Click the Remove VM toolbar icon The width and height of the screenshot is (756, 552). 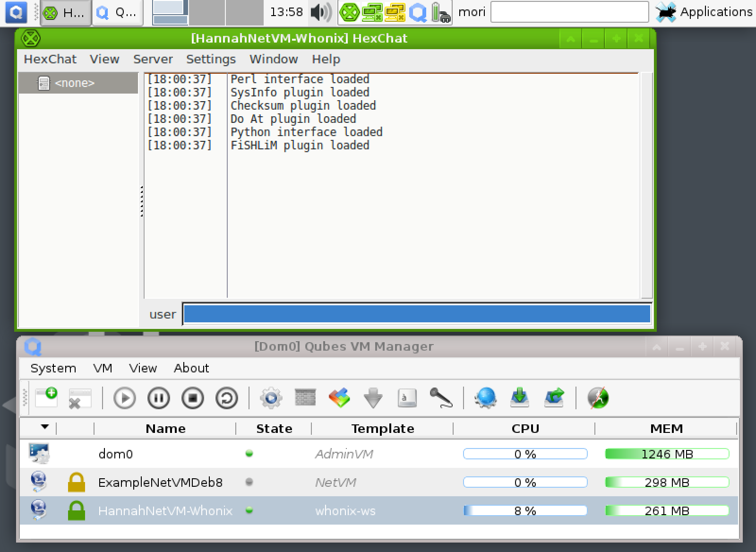[80, 398]
